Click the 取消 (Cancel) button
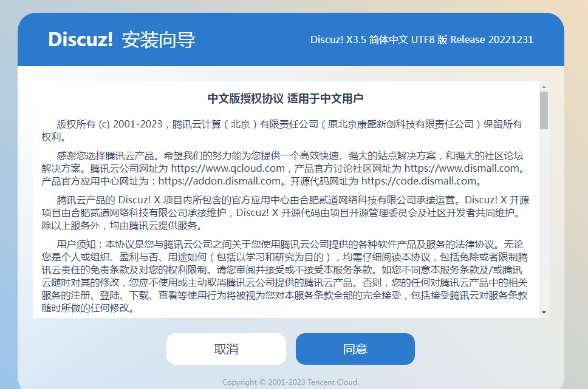Viewport: 588px width, 389px height. (x=226, y=349)
